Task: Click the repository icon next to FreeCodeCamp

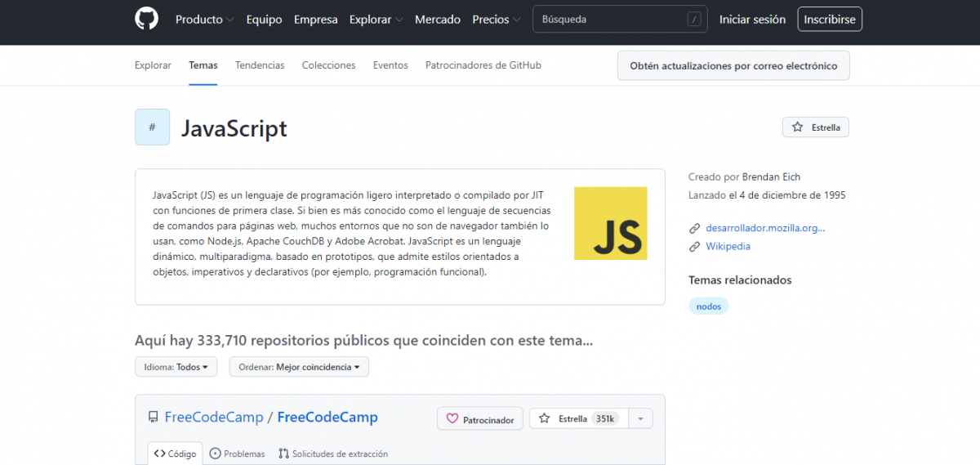Action: coord(153,418)
